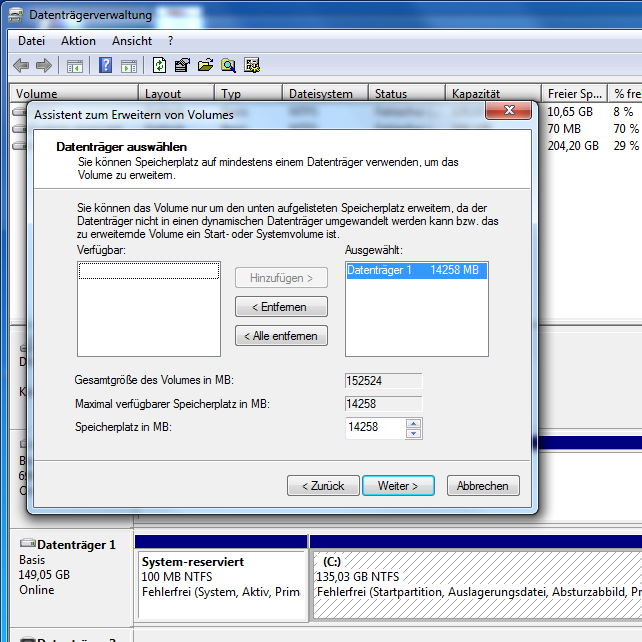Image resolution: width=642 pixels, height=642 pixels.
Task: Click the blue Help question mark icon
Action: (x=105, y=66)
